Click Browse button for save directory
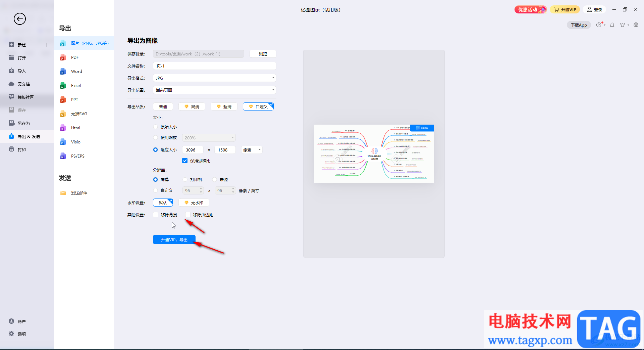This screenshot has width=644, height=350. pos(263,54)
